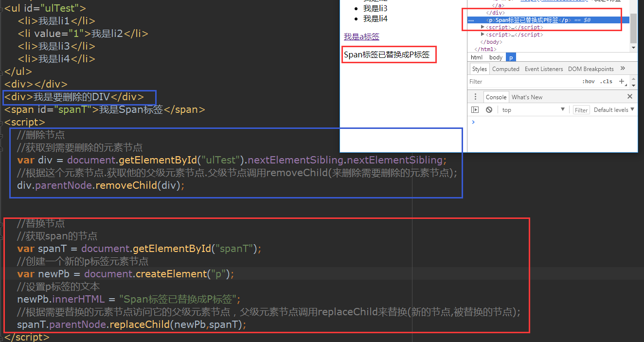Switch to the Styles tab
Screen dimensions: 644x342
pyautogui.click(x=479, y=69)
